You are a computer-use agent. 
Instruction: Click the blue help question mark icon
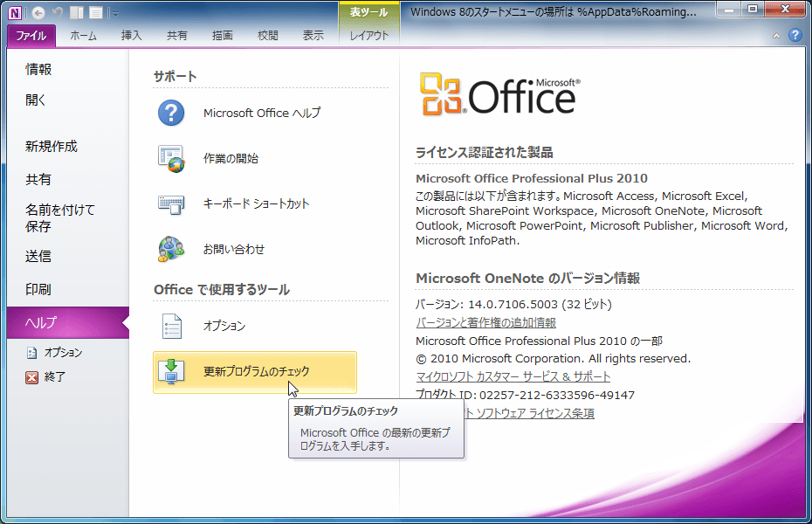795,35
